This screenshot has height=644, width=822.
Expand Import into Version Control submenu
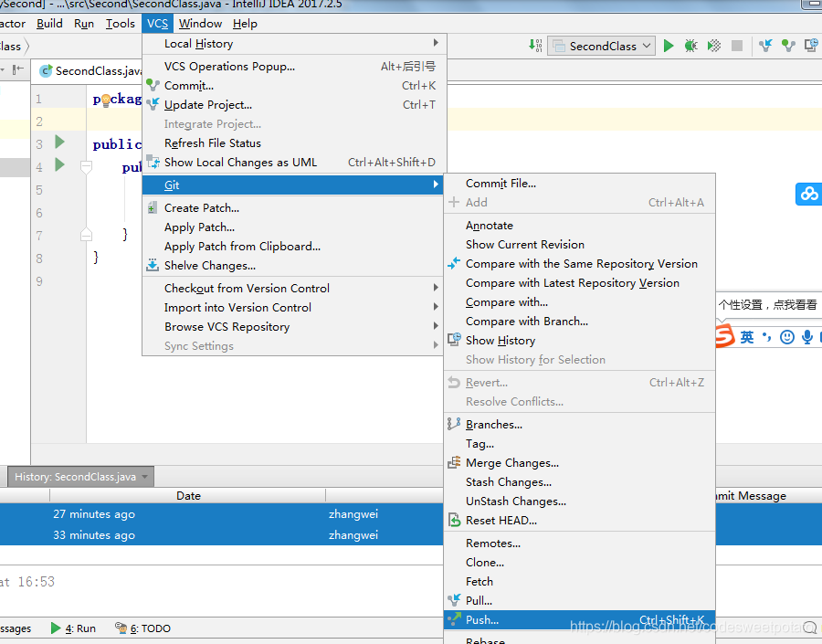click(292, 308)
